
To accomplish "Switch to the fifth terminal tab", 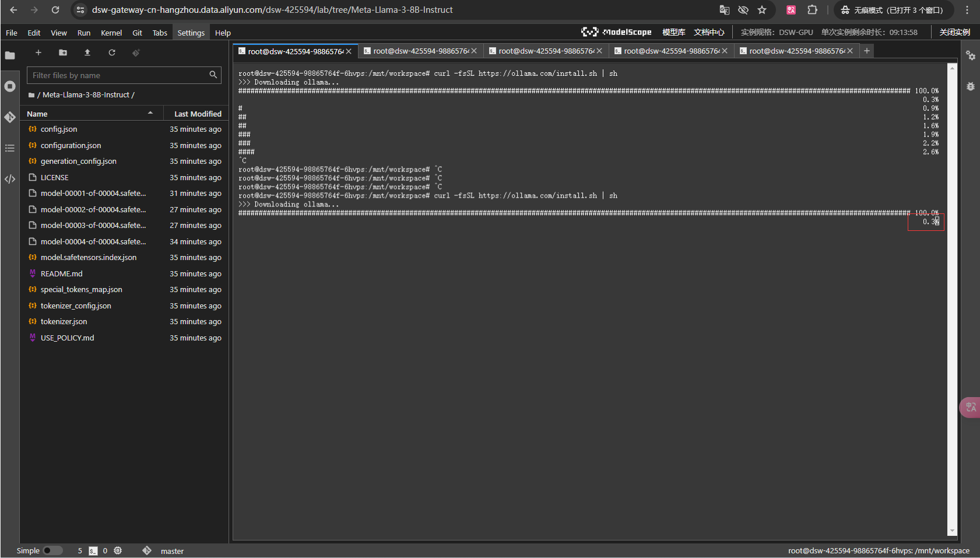I will [x=796, y=51].
